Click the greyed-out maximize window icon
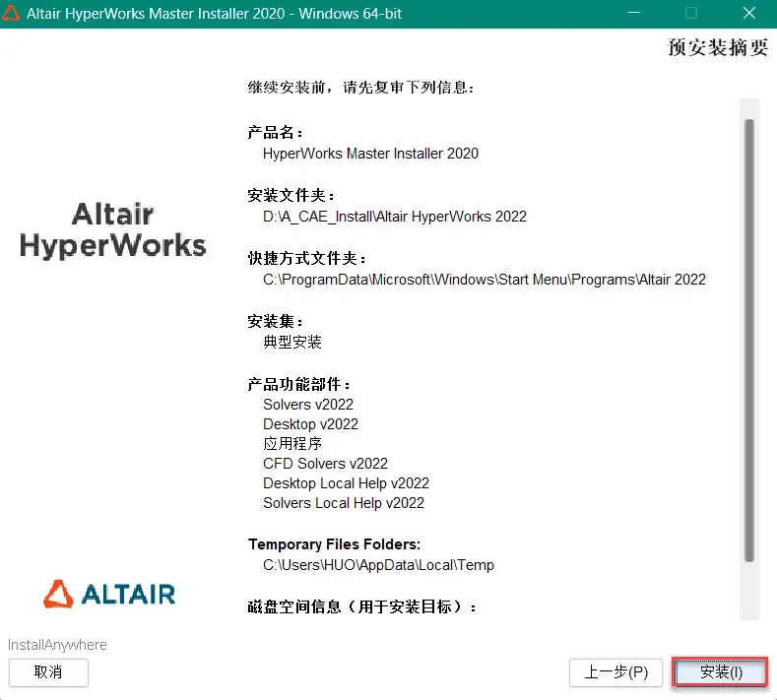This screenshot has width=777, height=700. (691, 13)
